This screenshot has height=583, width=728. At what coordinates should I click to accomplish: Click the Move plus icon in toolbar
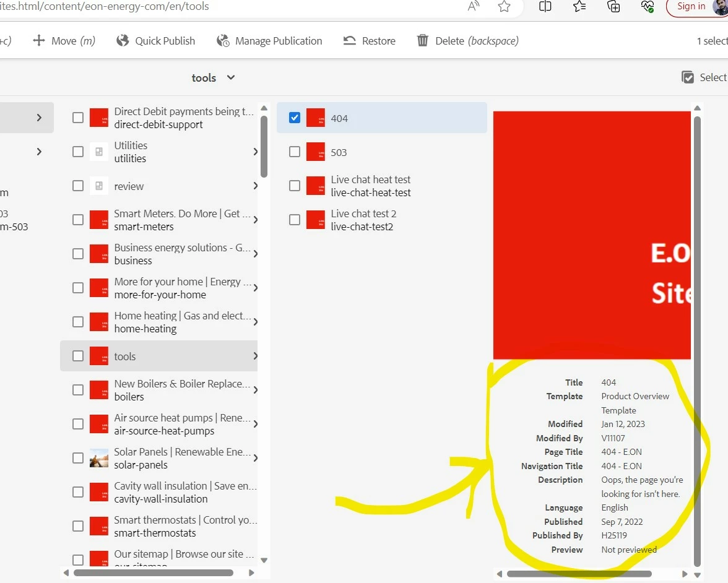coord(39,40)
